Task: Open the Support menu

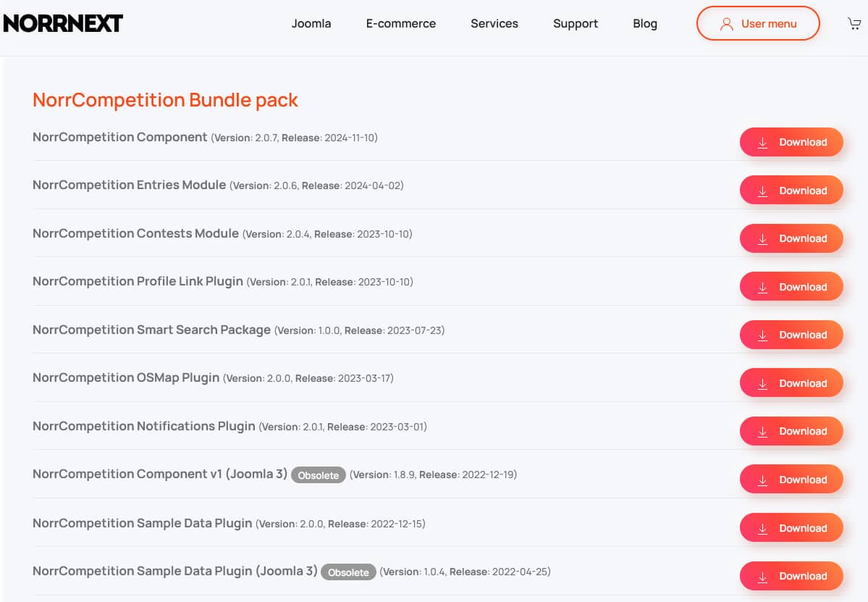Action: (x=575, y=23)
